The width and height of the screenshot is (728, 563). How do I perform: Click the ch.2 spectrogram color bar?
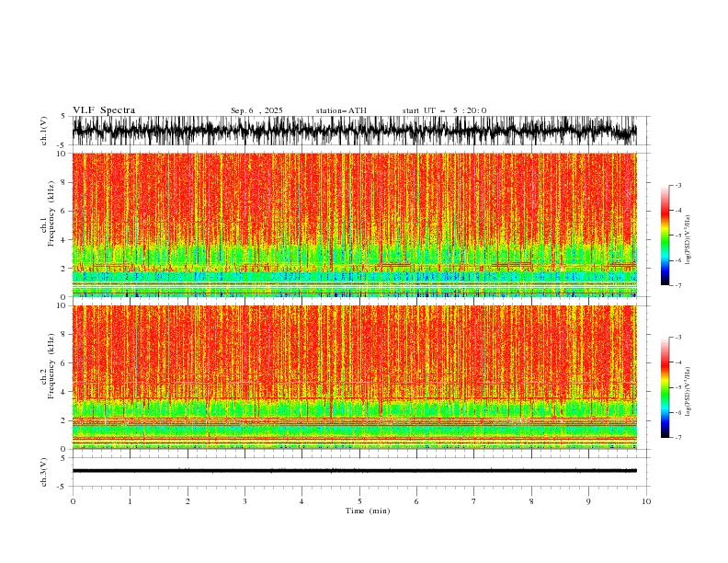pos(665,387)
